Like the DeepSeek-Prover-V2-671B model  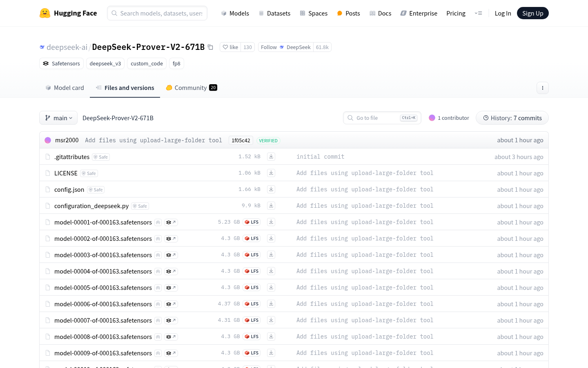[x=230, y=47]
